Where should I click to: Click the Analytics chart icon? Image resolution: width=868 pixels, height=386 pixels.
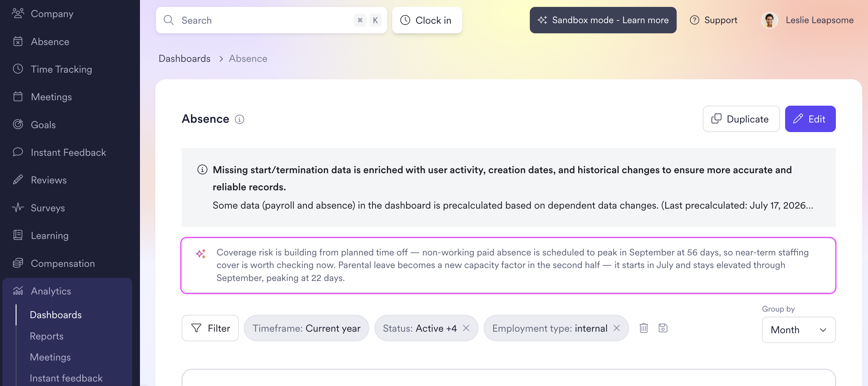(x=18, y=291)
